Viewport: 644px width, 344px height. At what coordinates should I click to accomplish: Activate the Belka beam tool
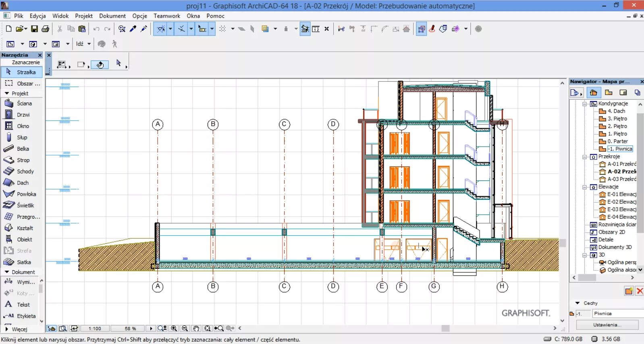[22, 149]
